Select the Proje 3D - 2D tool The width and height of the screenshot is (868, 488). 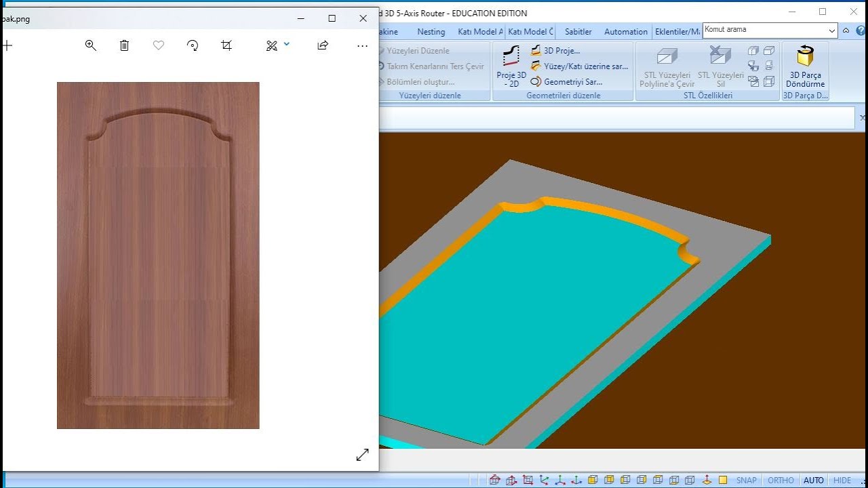click(x=511, y=66)
